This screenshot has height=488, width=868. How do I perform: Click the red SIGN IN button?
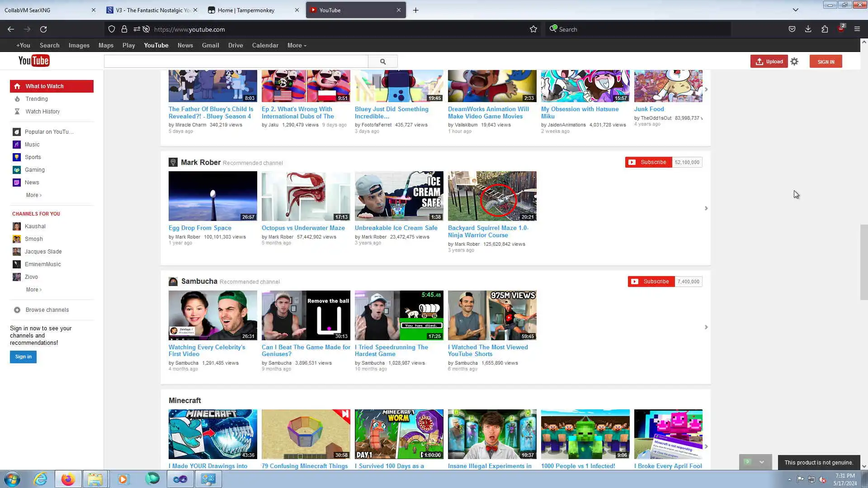826,62
